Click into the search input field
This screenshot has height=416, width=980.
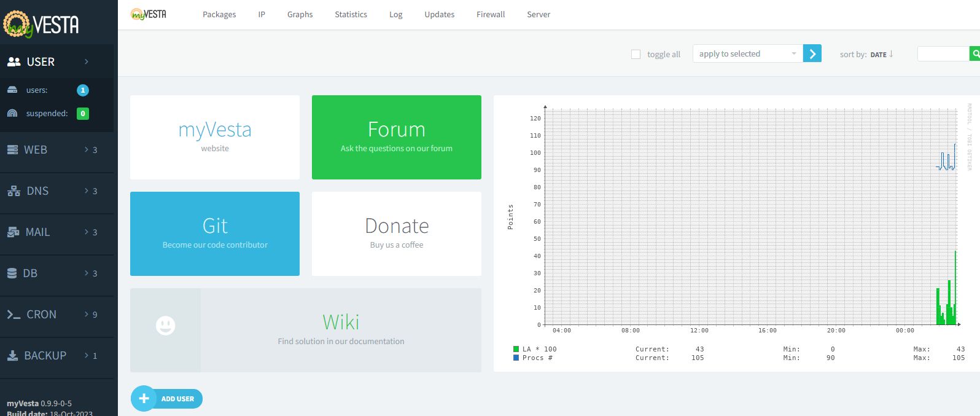pyautogui.click(x=943, y=53)
